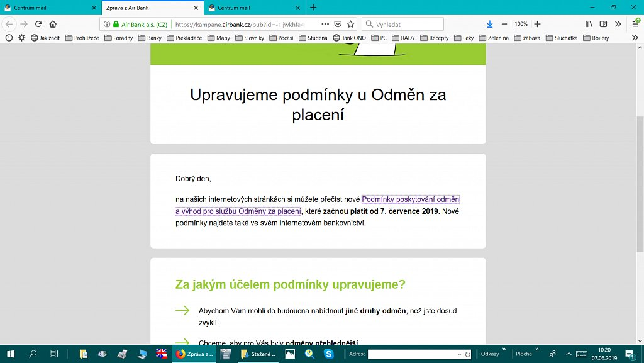Save the page to Pocket
This screenshot has height=363, width=644.
tap(338, 25)
